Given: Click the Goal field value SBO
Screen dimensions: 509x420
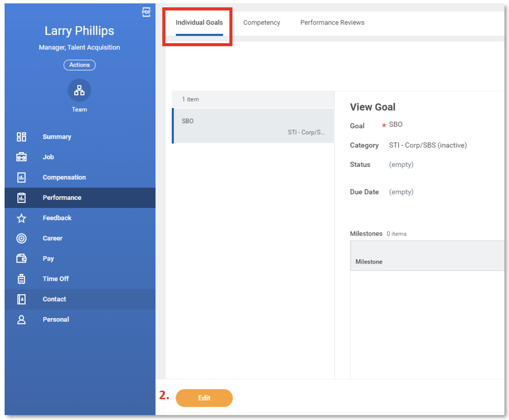Looking at the screenshot, I should 396,124.
